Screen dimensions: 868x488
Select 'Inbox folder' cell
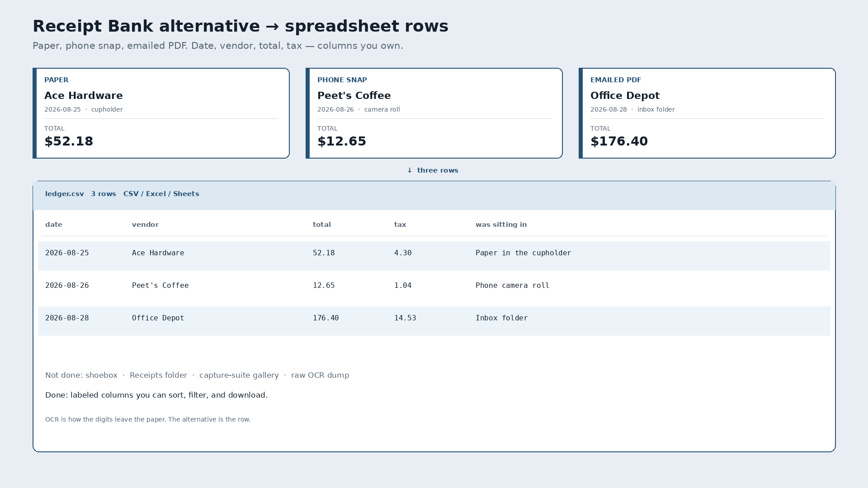tap(502, 318)
